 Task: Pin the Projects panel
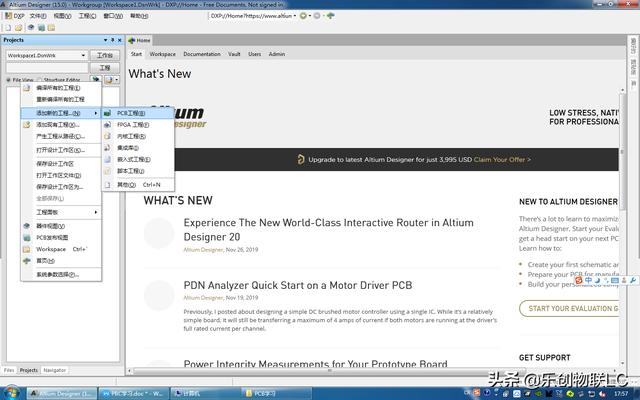113,40
